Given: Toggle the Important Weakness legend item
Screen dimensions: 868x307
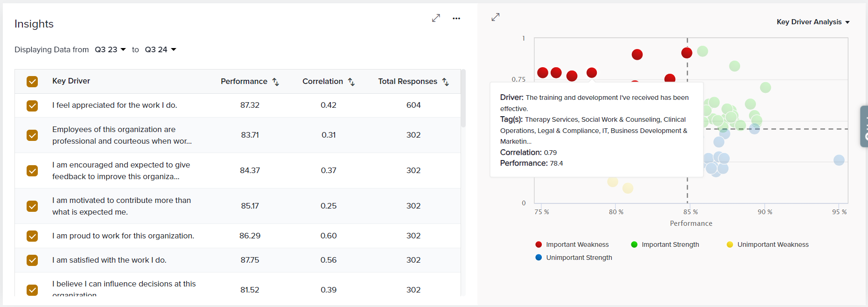Looking at the screenshot, I should (577, 244).
